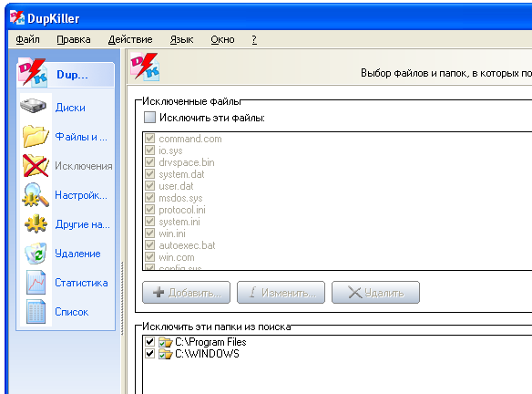This screenshot has width=532, height=394.
Task: Open the Другие настройки gears icon
Action: [36, 223]
